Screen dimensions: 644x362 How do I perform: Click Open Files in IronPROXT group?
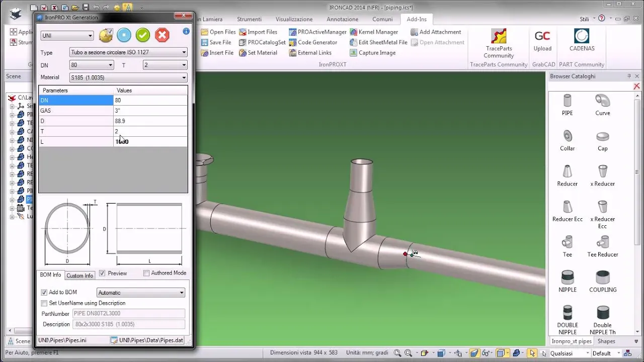(218, 32)
